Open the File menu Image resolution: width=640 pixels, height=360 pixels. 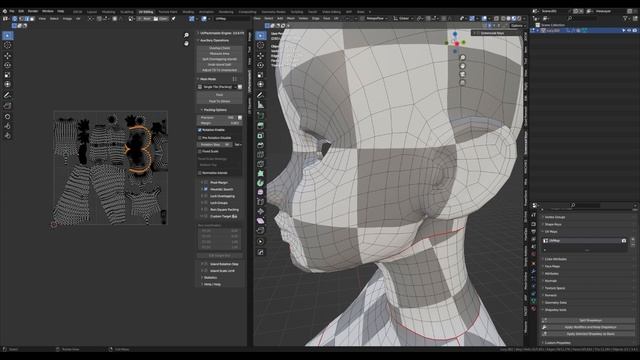coord(11,11)
